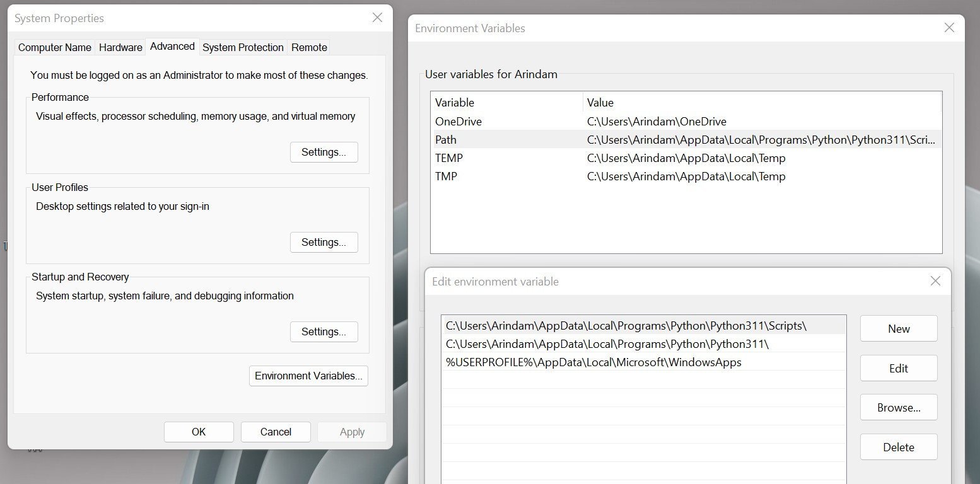The height and width of the screenshot is (484, 980).
Task: Click the Environment Variables button
Action: click(x=308, y=376)
